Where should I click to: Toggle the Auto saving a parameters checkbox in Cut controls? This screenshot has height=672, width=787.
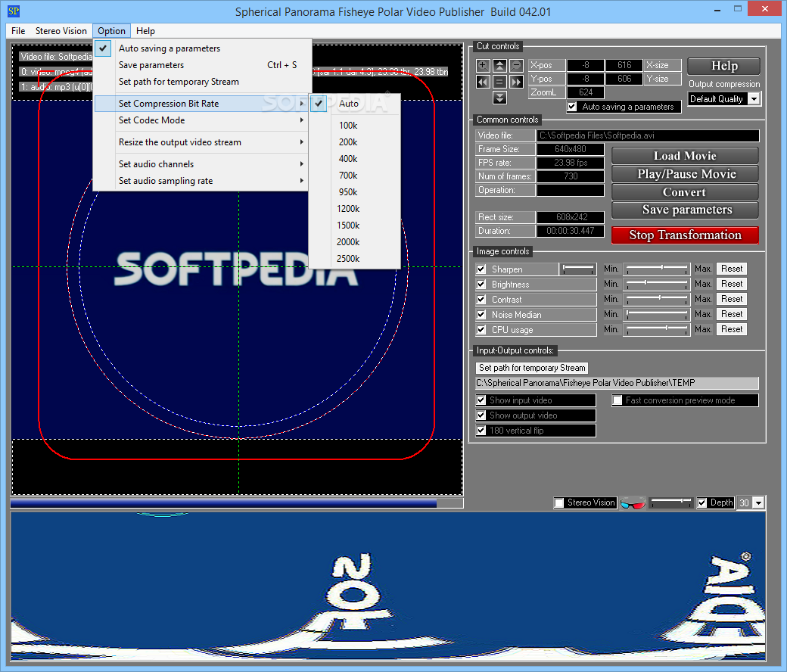tap(571, 107)
